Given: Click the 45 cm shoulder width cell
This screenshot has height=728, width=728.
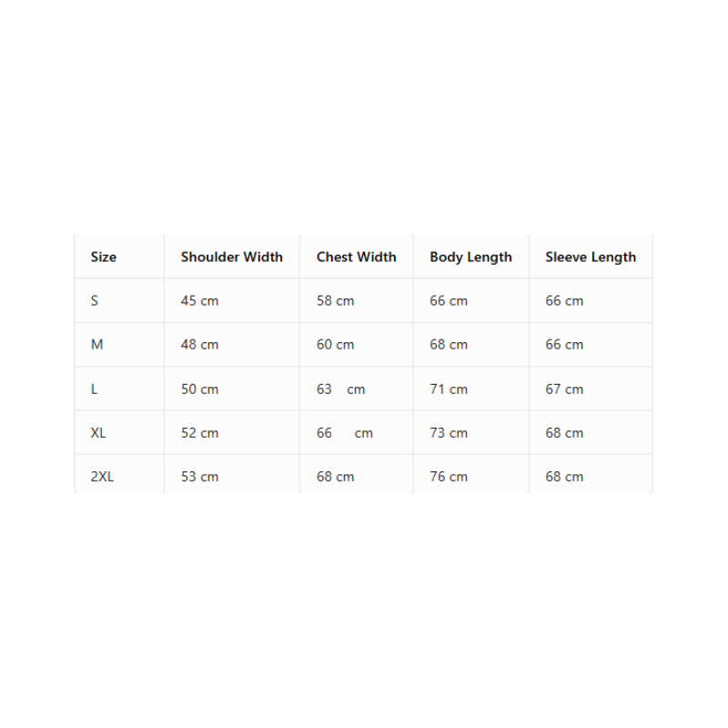Looking at the screenshot, I should click(199, 300).
